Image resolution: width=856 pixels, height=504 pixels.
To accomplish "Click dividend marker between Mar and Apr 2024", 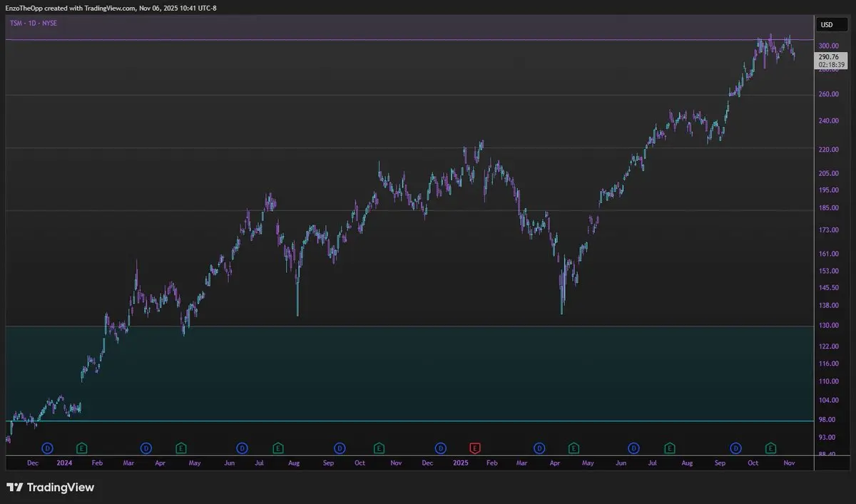I will click(146, 448).
